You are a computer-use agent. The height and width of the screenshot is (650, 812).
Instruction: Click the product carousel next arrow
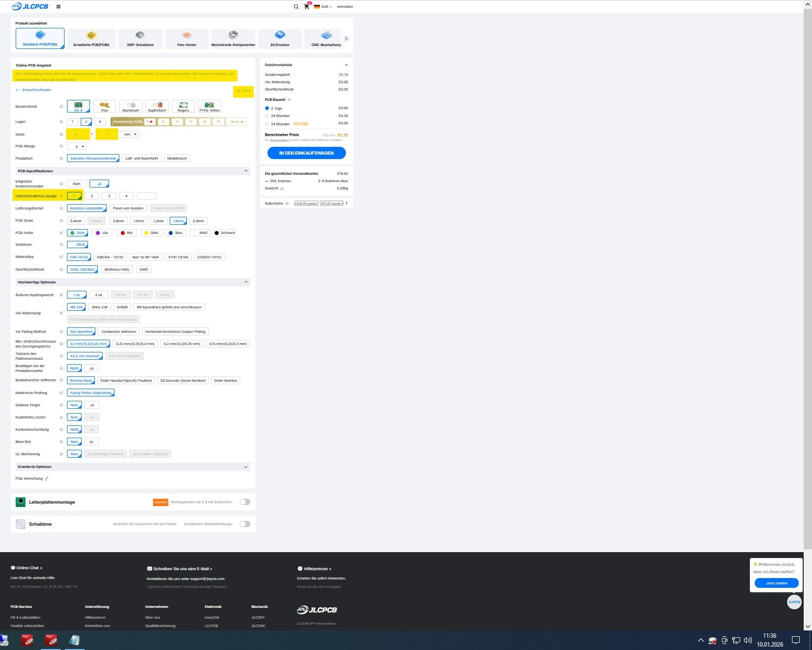point(346,39)
